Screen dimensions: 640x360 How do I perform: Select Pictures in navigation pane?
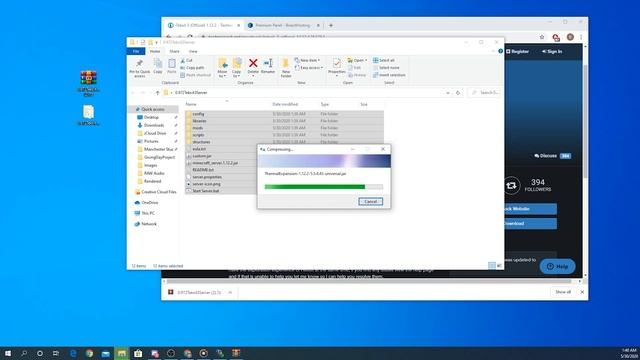pyautogui.click(x=151, y=141)
